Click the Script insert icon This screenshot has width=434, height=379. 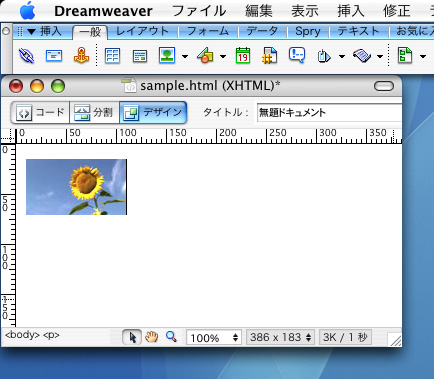tap(362, 56)
